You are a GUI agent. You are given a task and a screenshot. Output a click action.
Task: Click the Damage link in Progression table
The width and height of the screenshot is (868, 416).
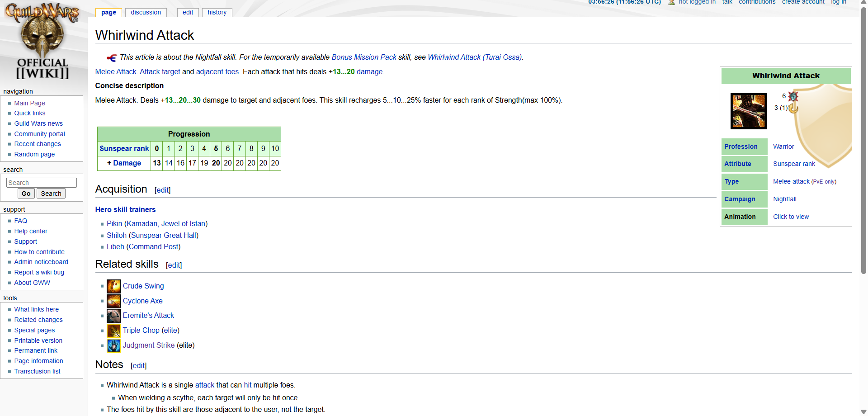click(x=127, y=163)
